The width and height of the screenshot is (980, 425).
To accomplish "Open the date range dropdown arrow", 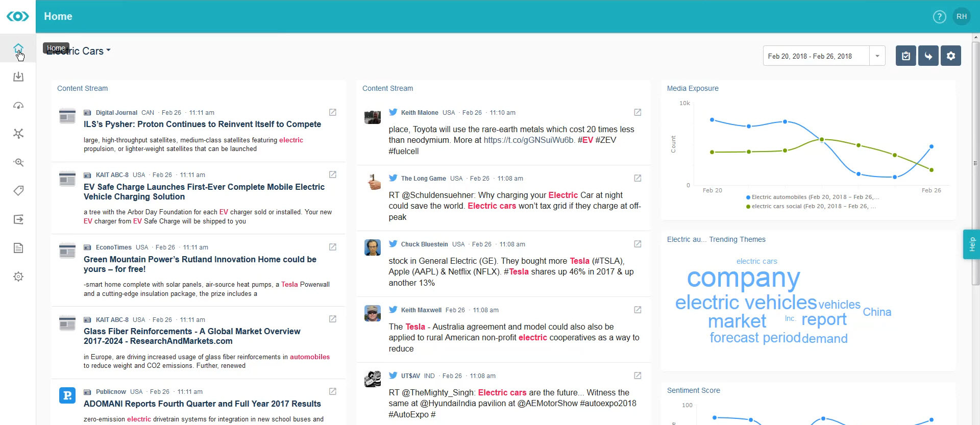I will click(x=877, y=56).
